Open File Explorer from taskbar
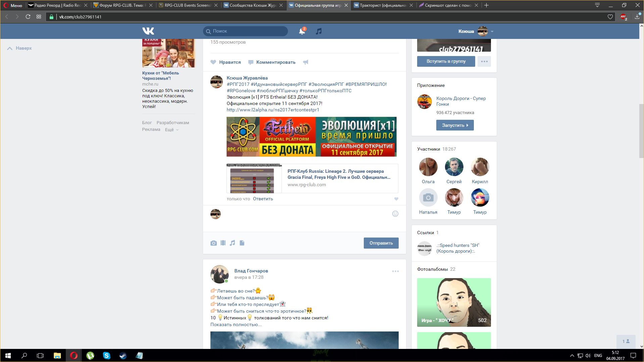 [x=57, y=356]
